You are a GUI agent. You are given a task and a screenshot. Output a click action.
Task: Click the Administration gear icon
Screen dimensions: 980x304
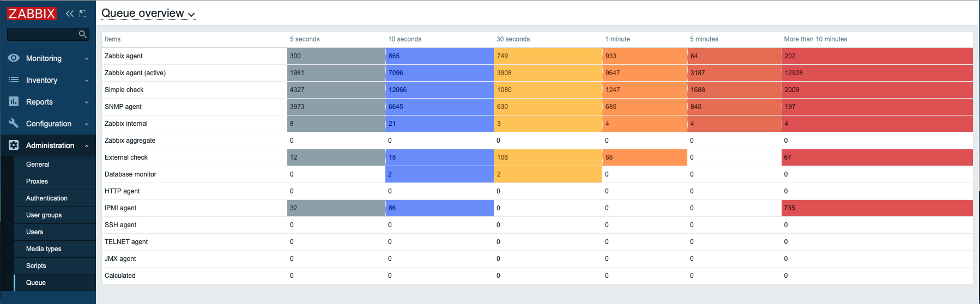(14, 145)
